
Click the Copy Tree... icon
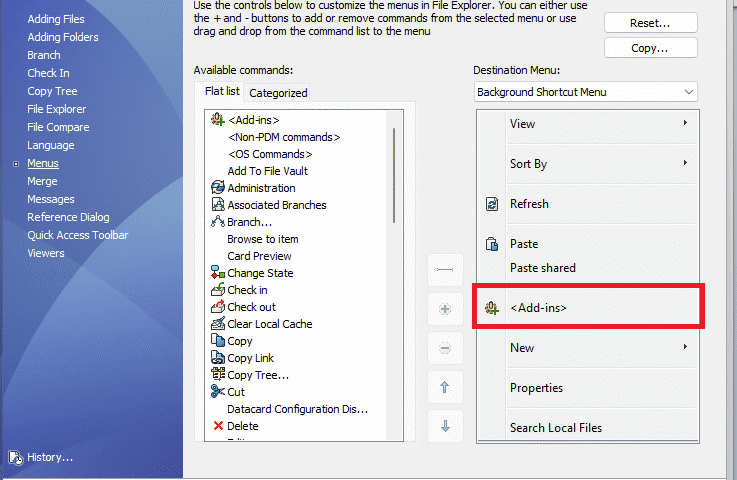(217, 374)
